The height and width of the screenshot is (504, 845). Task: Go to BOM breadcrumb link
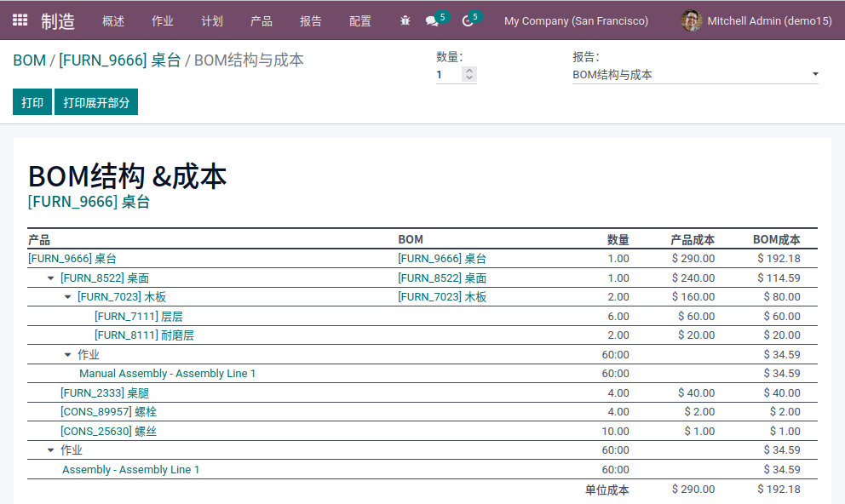[x=29, y=60]
